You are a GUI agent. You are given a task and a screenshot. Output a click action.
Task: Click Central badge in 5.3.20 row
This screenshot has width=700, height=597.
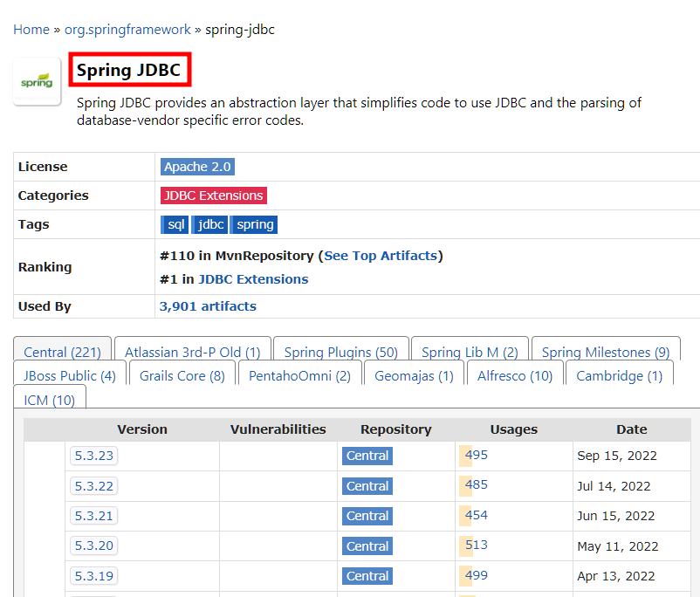[x=367, y=546]
